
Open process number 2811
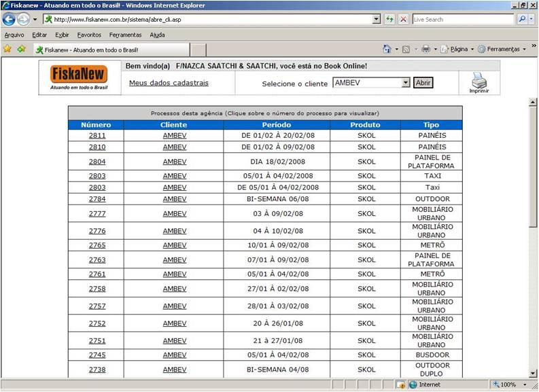coord(97,135)
